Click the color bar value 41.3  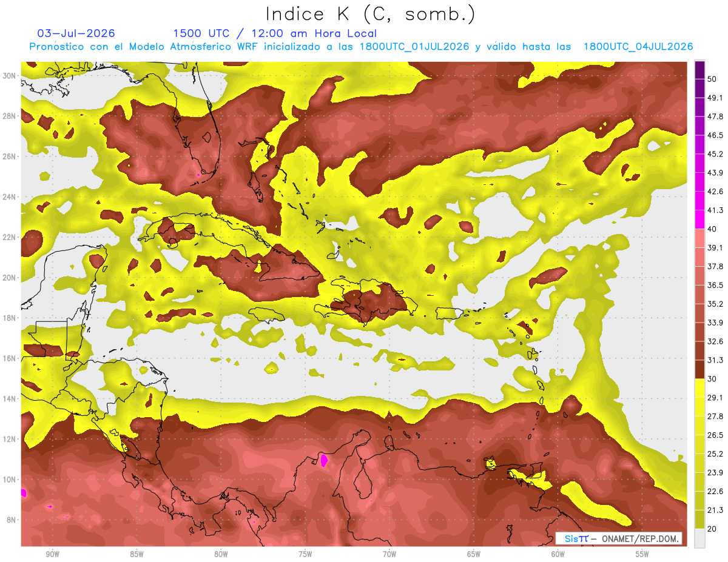[715, 210]
